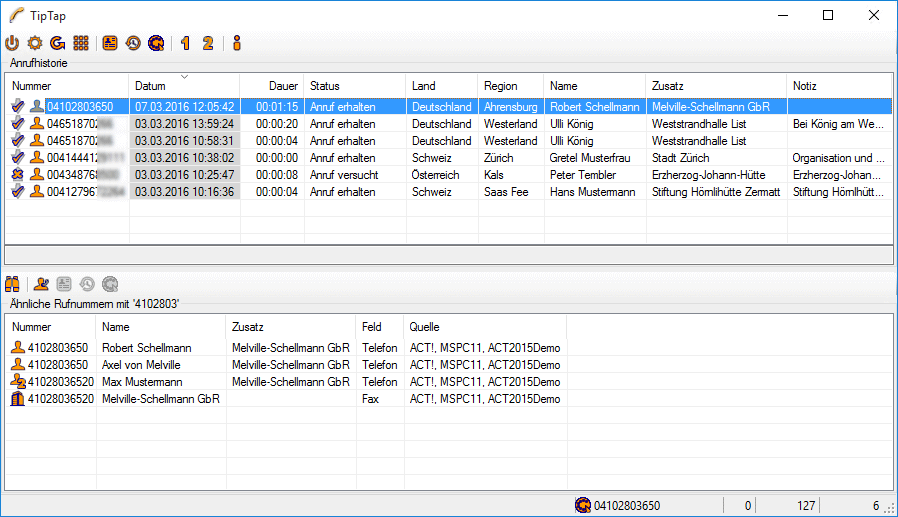This screenshot has width=898, height=517.
Task: Open the info icon in the toolbar
Action: 236,43
